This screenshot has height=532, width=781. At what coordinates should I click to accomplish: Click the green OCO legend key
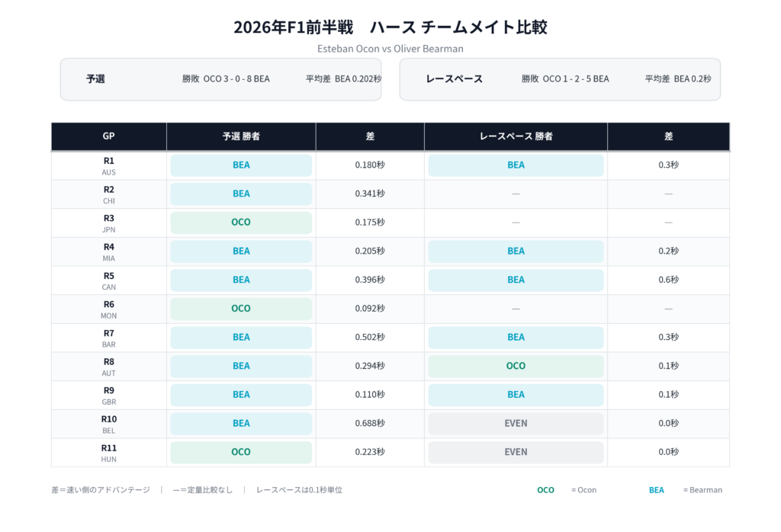coord(545,490)
